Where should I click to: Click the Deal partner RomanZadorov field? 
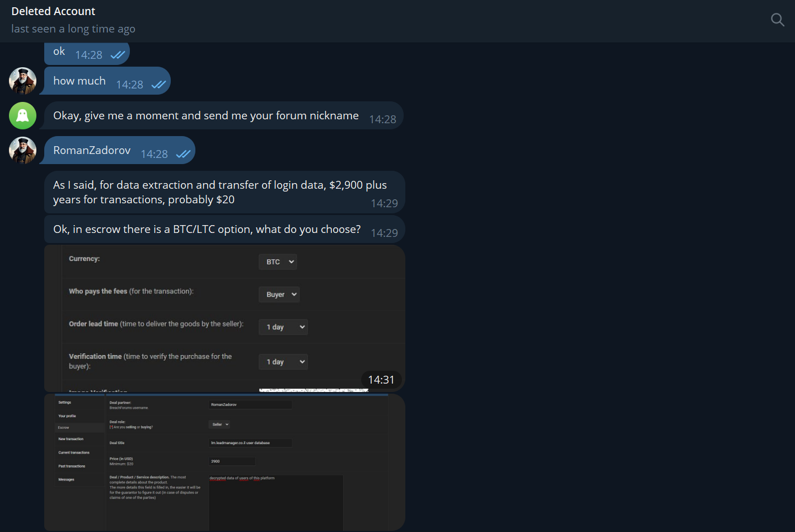point(250,404)
